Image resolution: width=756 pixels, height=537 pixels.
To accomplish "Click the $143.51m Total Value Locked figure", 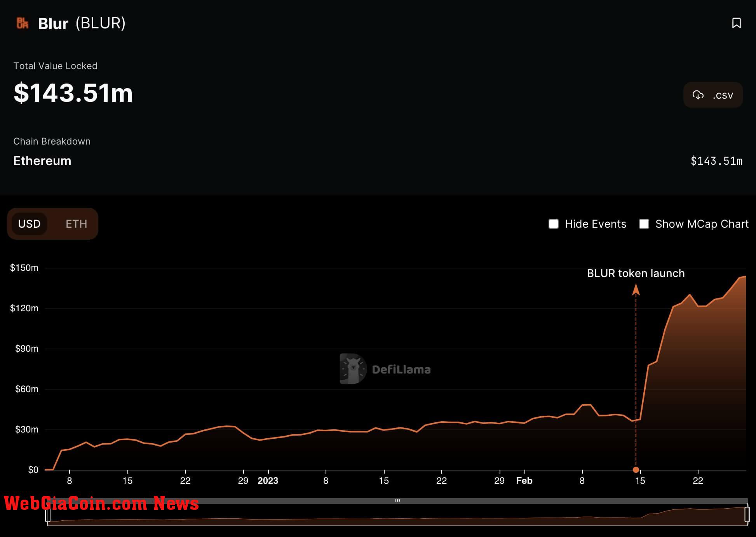I will click(73, 93).
